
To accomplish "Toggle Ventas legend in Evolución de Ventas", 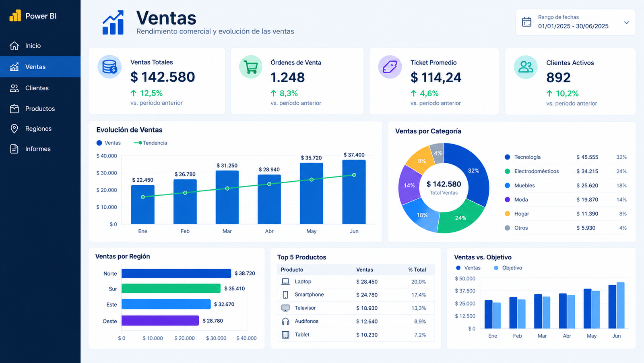I will click(x=109, y=143).
